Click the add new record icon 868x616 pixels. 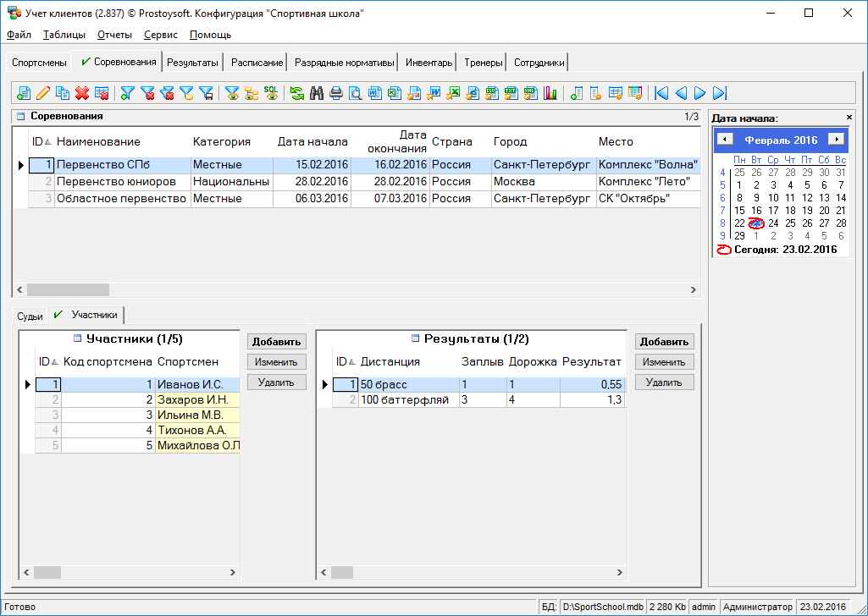coord(24,93)
